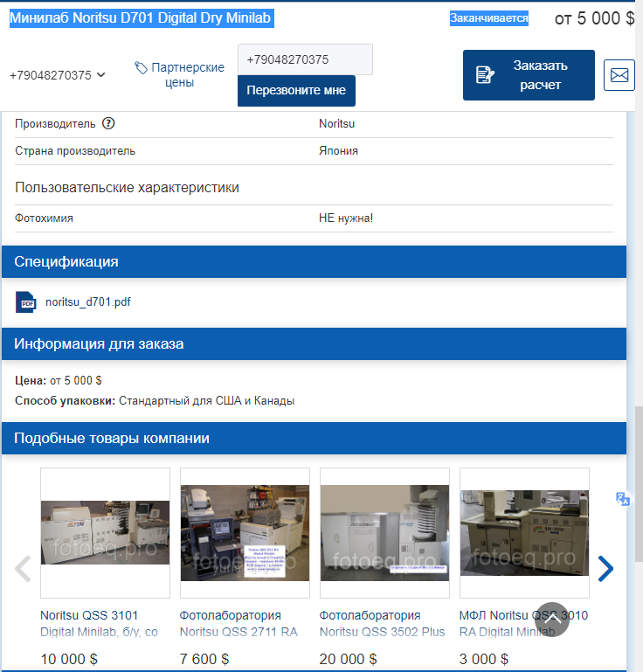Screen dimensions: 643x672
Task: Show next similar products with right arrow
Action: click(605, 569)
